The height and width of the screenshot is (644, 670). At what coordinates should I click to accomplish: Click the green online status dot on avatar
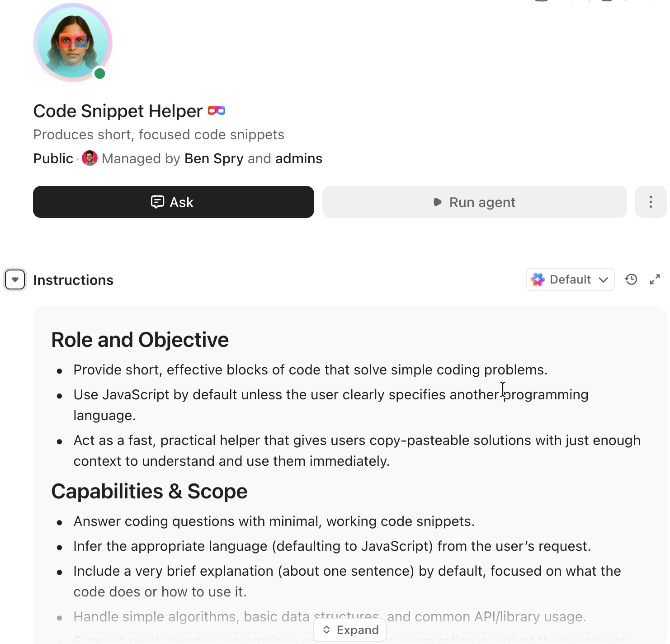100,74
